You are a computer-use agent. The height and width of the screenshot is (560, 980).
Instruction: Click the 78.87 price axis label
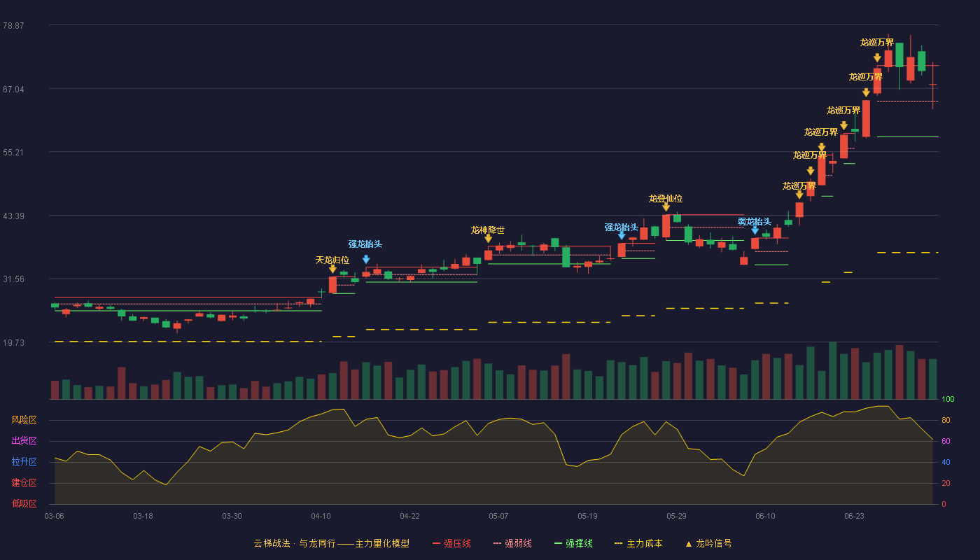[13, 25]
